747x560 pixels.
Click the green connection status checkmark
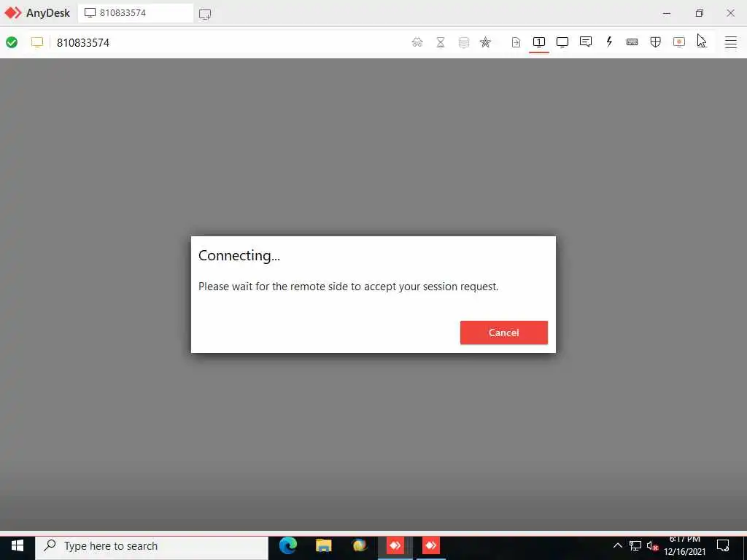pyautogui.click(x=12, y=42)
